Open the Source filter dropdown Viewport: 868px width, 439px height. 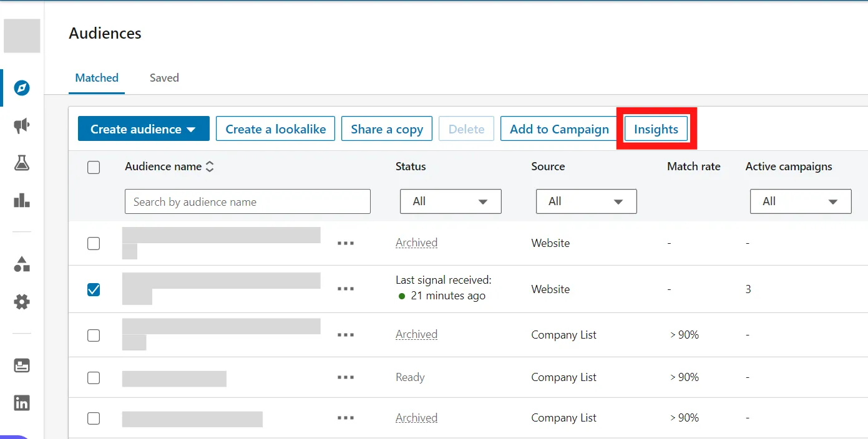[x=585, y=201]
